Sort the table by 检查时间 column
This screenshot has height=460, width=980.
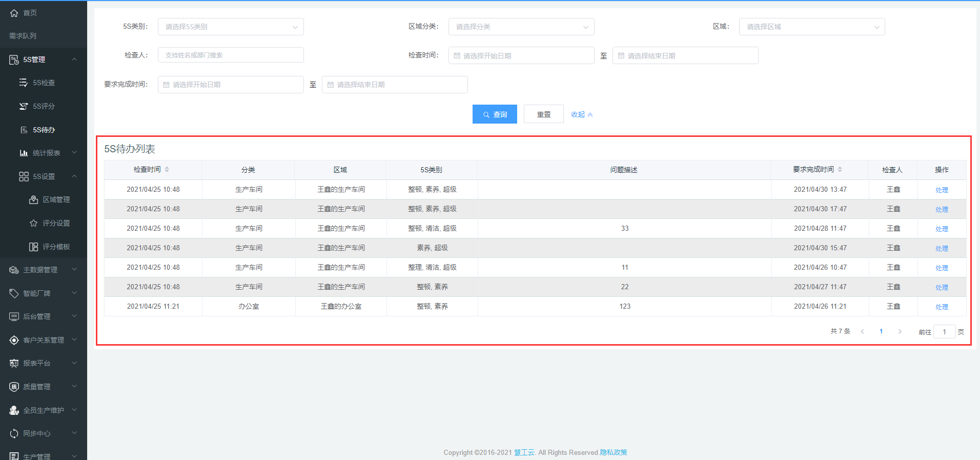pyautogui.click(x=167, y=169)
